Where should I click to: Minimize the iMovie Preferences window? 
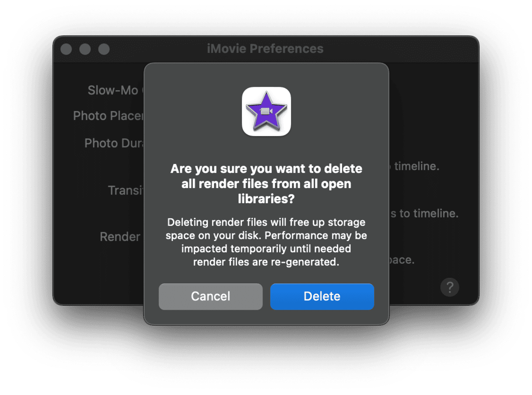[85, 49]
